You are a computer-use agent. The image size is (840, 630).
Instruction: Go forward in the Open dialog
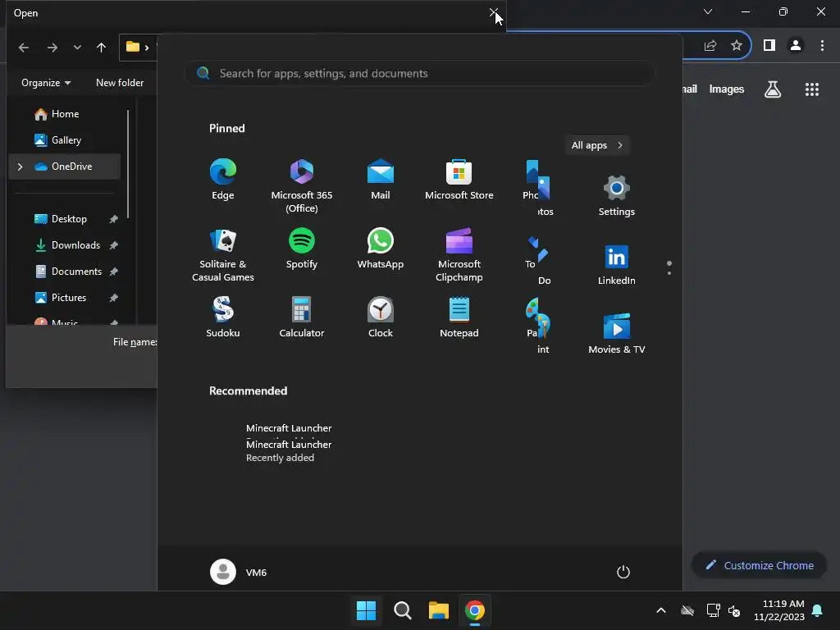tap(52, 47)
